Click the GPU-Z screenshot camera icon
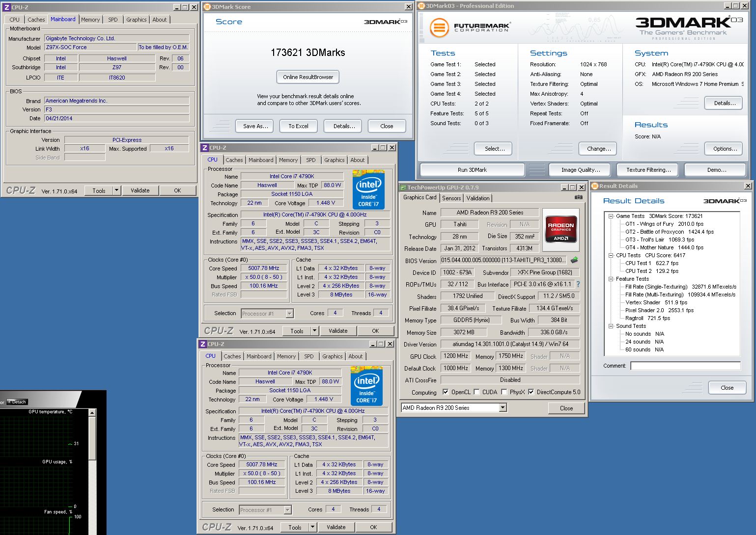Viewport: 756px width, 535px height. click(x=578, y=197)
